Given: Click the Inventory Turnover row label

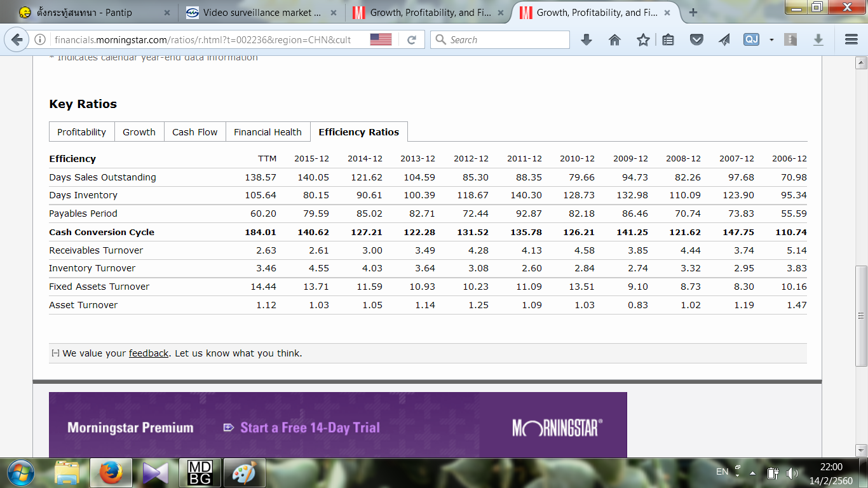Looking at the screenshot, I should tap(92, 268).
